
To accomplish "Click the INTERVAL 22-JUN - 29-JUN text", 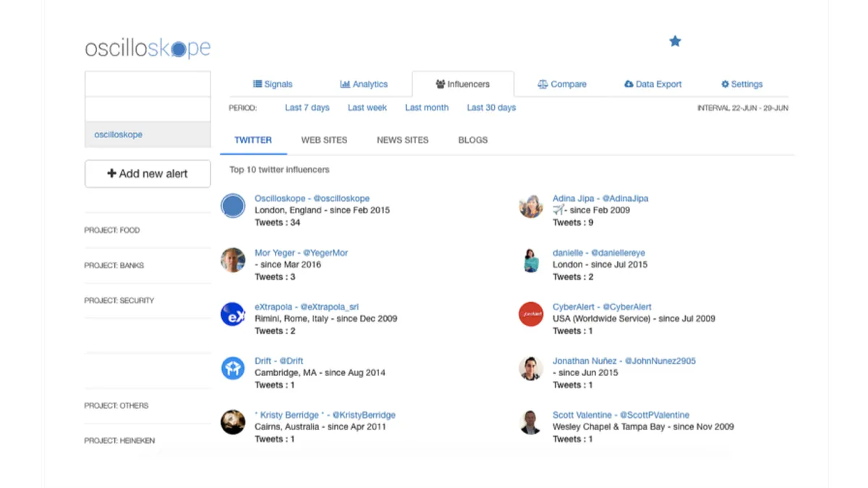I will coord(743,108).
